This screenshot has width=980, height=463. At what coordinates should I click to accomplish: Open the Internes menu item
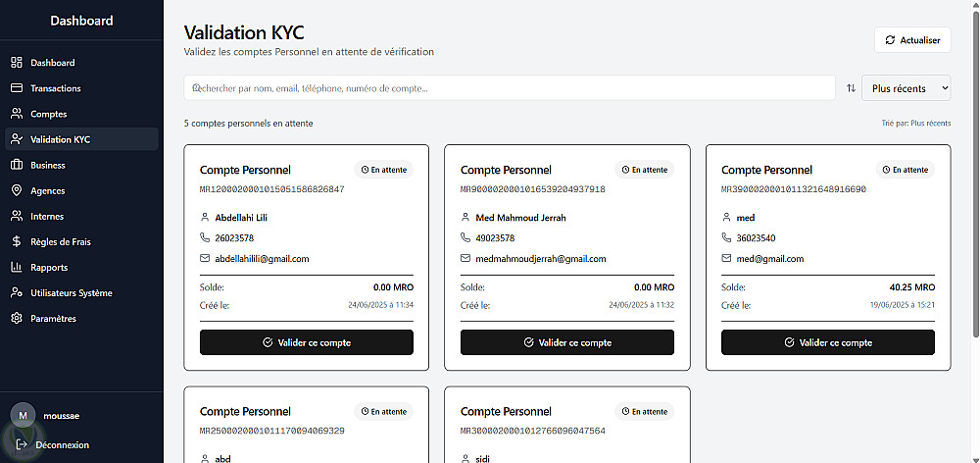47,216
